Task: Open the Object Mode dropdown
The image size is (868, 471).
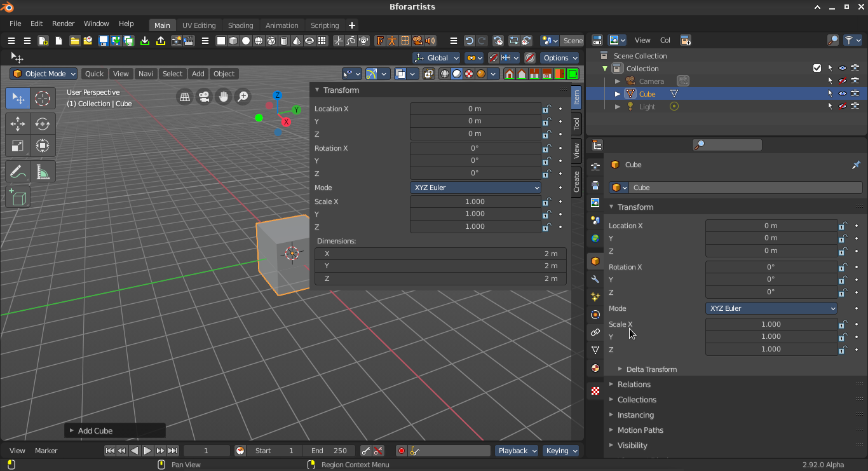Action: click(44, 74)
